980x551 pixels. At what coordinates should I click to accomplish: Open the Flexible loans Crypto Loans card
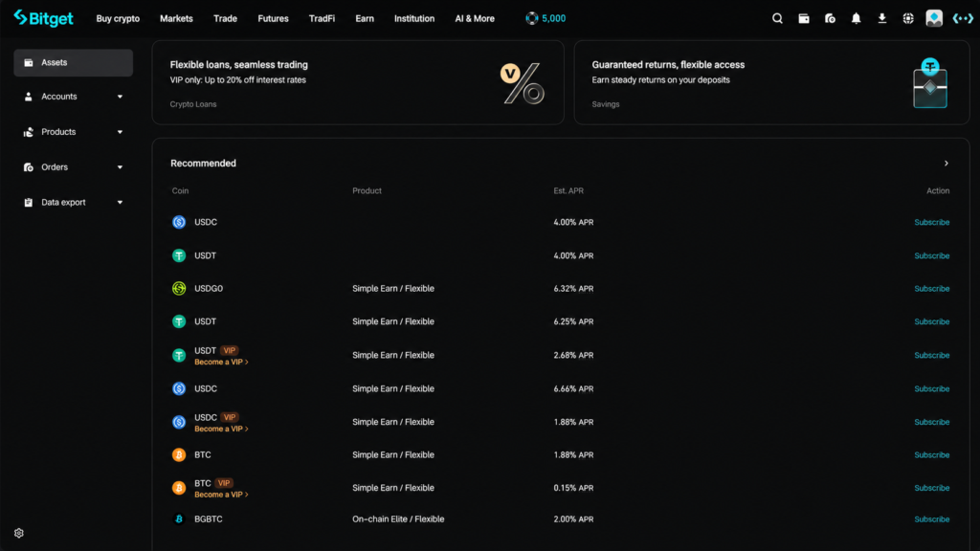pos(358,82)
